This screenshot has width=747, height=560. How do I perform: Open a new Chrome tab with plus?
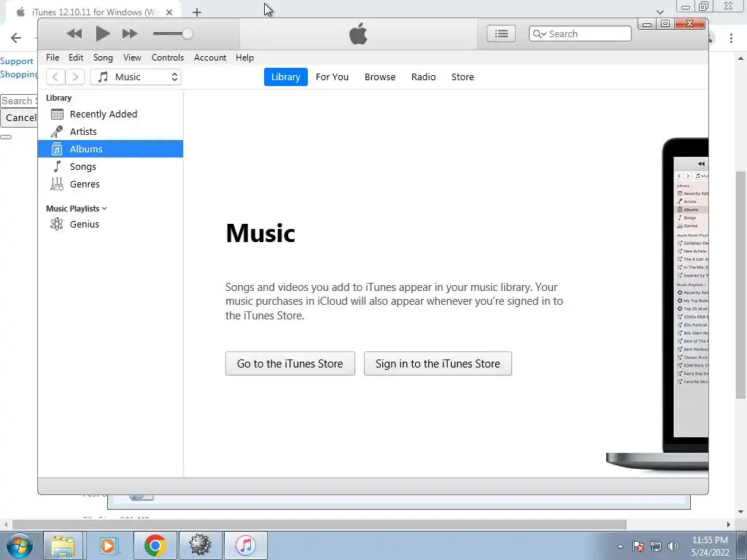[197, 12]
